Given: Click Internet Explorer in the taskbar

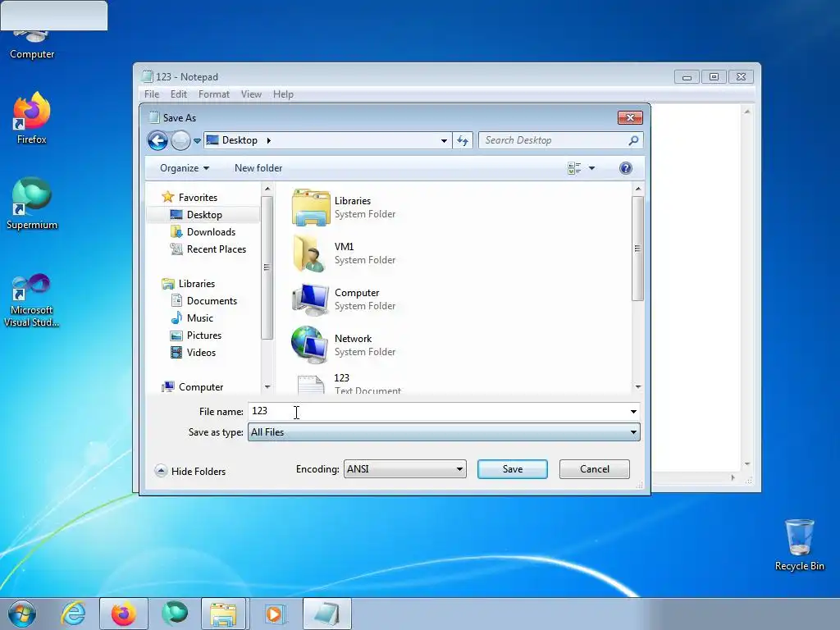Looking at the screenshot, I should [73, 614].
